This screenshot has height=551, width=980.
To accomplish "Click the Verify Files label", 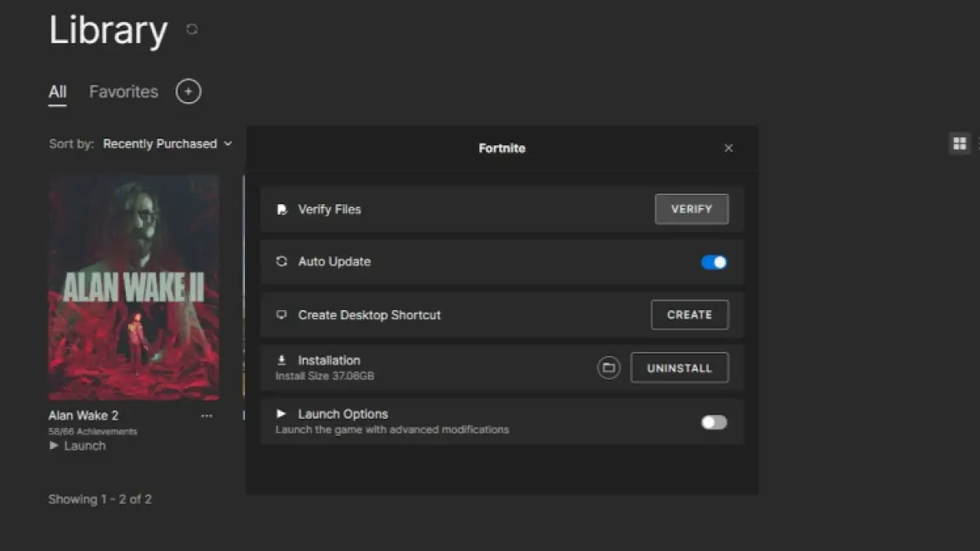I will [329, 209].
